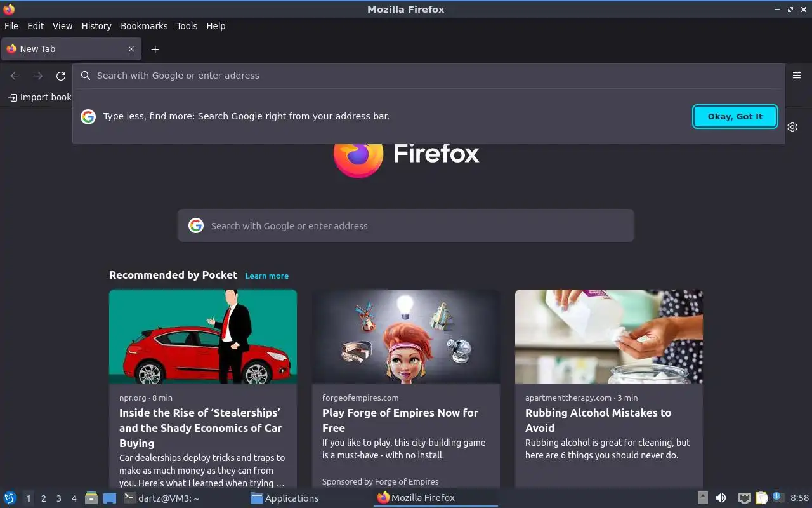Open the network tray icon

745,498
